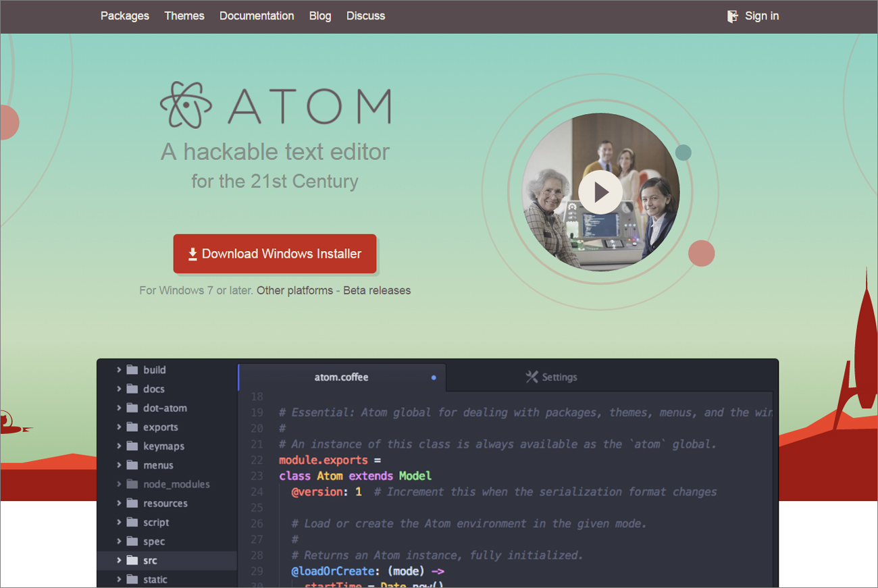The width and height of the screenshot is (878, 588).
Task: Click the node_modules folder icon
Action: point(132,484)
